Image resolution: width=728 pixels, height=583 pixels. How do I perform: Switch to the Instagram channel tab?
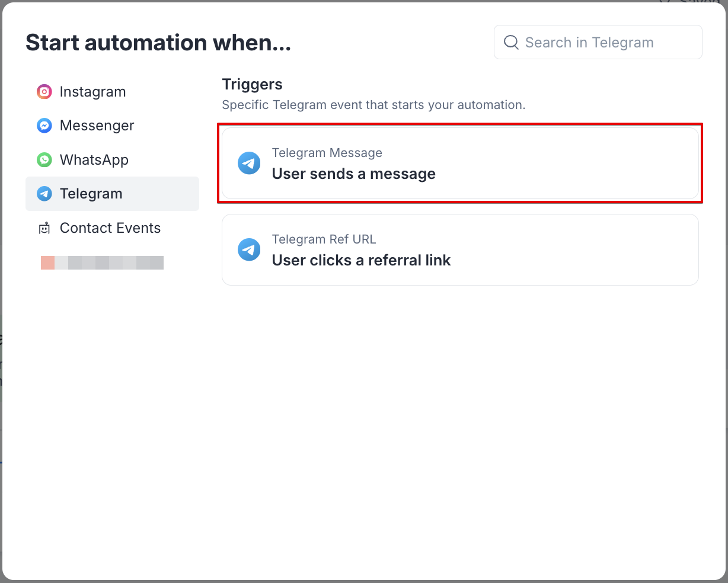pyautogui.click(x=93, y=92)
